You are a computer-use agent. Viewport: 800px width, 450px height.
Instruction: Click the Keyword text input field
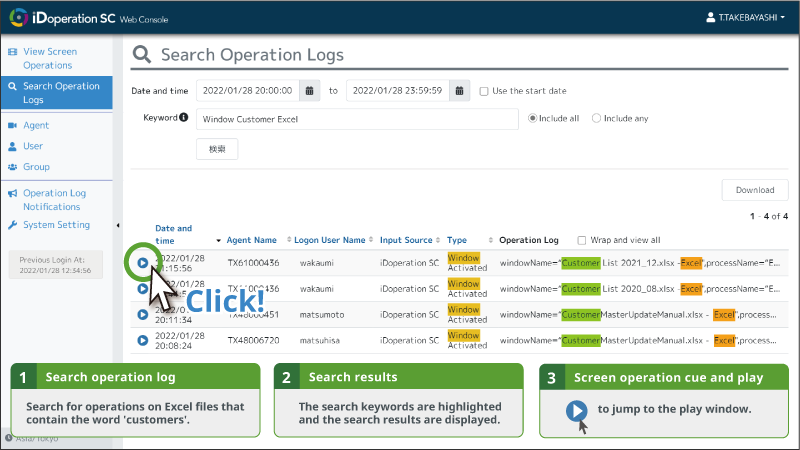point(357,119)
